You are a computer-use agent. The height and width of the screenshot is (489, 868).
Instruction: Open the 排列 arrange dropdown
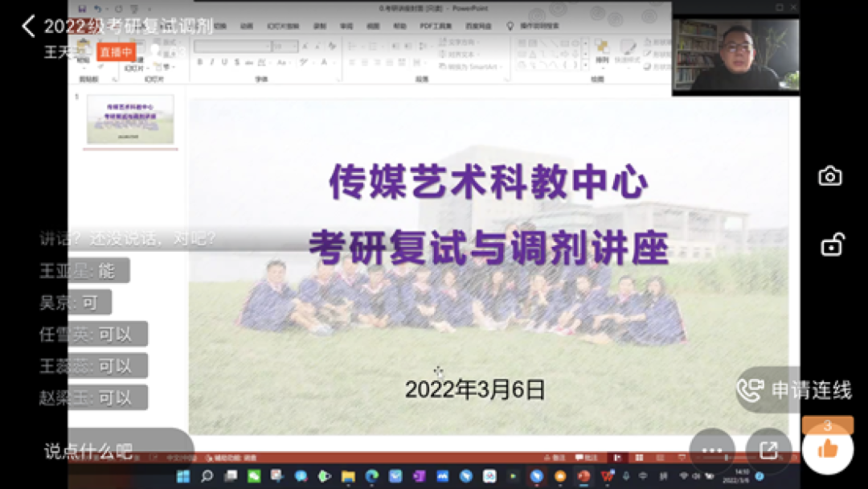point(602,52)
